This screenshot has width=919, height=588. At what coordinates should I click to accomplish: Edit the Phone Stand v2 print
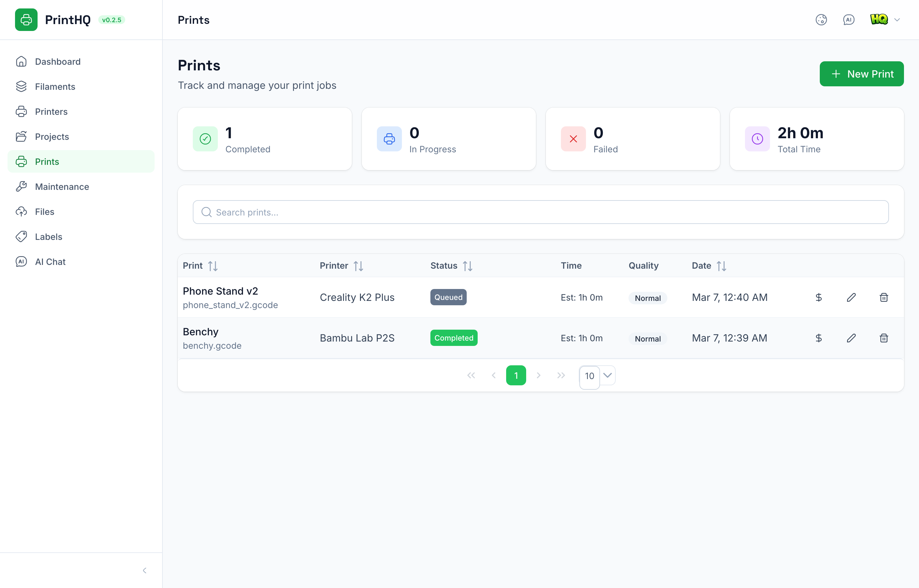pos(851,297)
